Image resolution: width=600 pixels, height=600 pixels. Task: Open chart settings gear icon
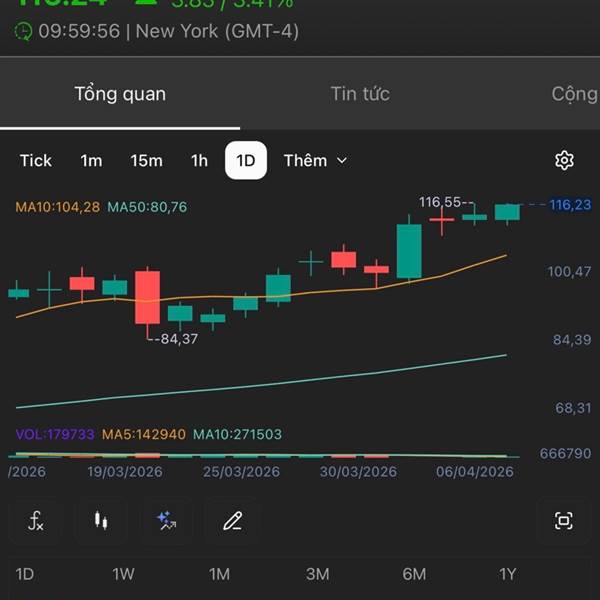tap(564, 161)
